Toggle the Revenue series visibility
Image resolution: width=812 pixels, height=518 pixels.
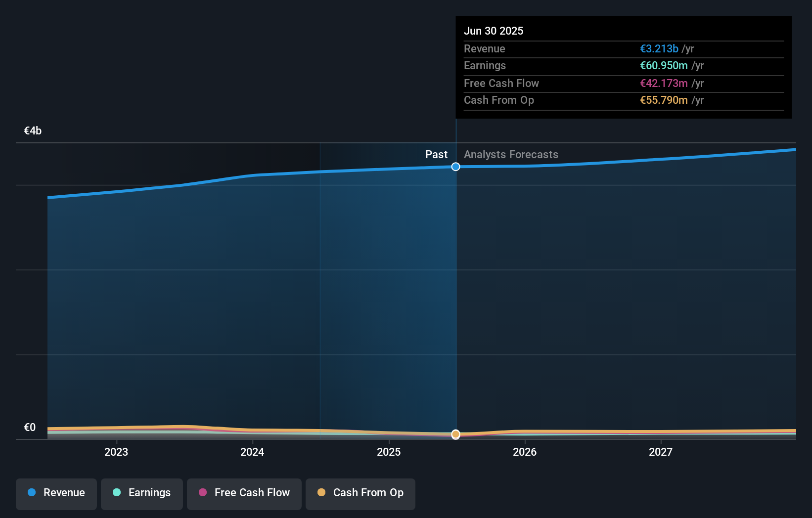[x=56, y=494]
